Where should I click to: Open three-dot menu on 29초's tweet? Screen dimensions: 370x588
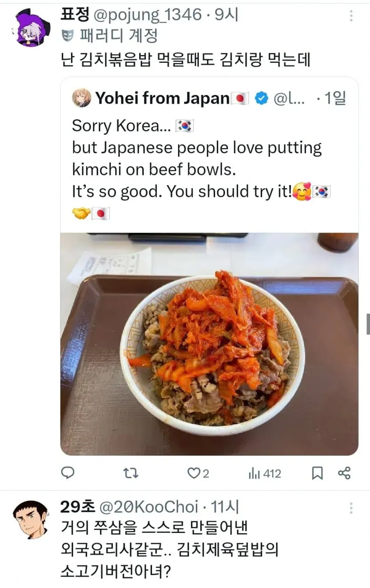pos(351,507)
